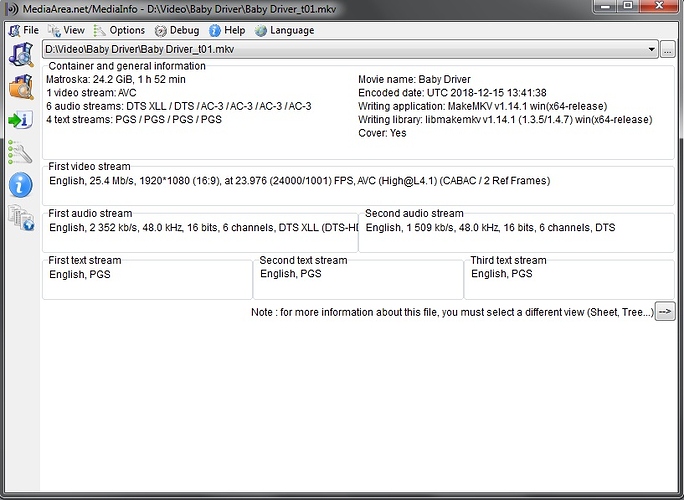This screenshot has width=684, height=500.
Task: Open folder icon in left sidebar
Action: click(x=21, y=87)
